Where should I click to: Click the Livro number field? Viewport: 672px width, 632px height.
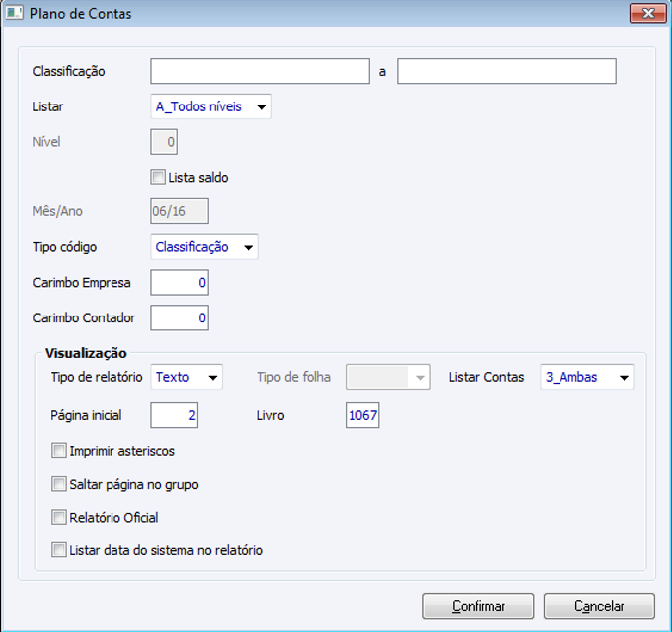363,415
